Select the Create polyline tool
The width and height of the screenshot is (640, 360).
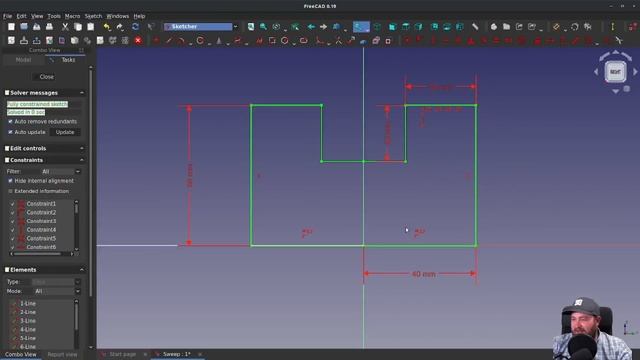click(x=259, y=40)
